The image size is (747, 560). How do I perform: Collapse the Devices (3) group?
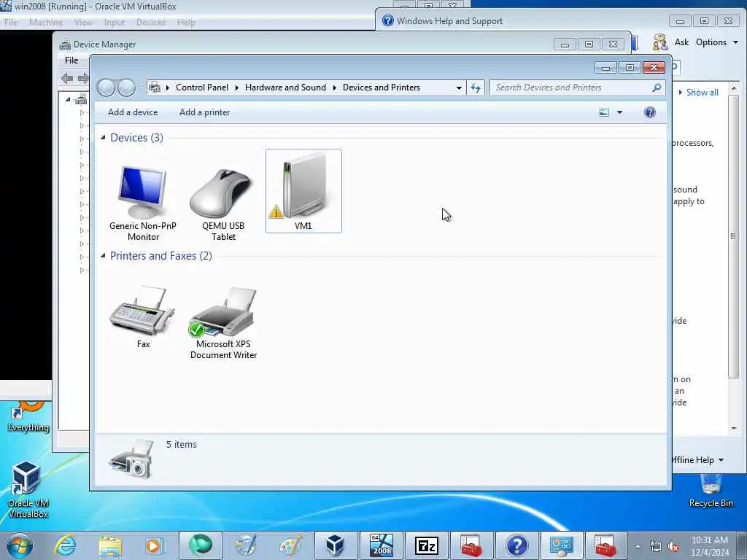point(103,137)
